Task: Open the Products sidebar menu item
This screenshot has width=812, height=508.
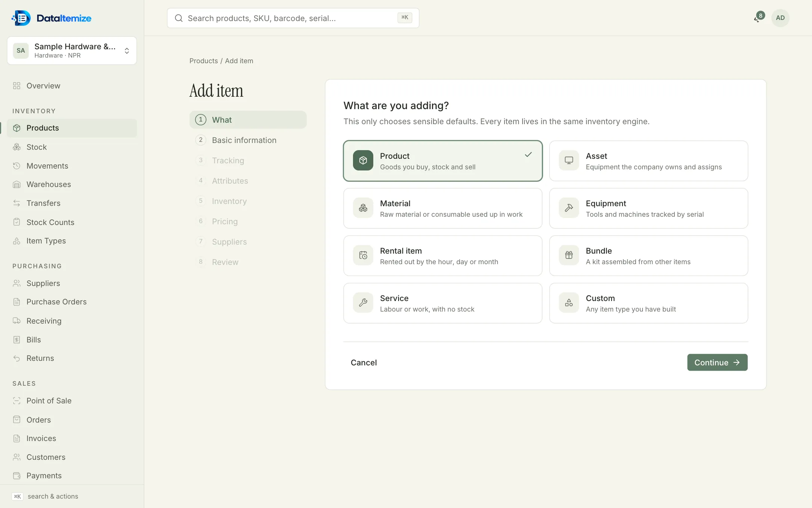Action: pyautogui.click(x=72, y=128)
